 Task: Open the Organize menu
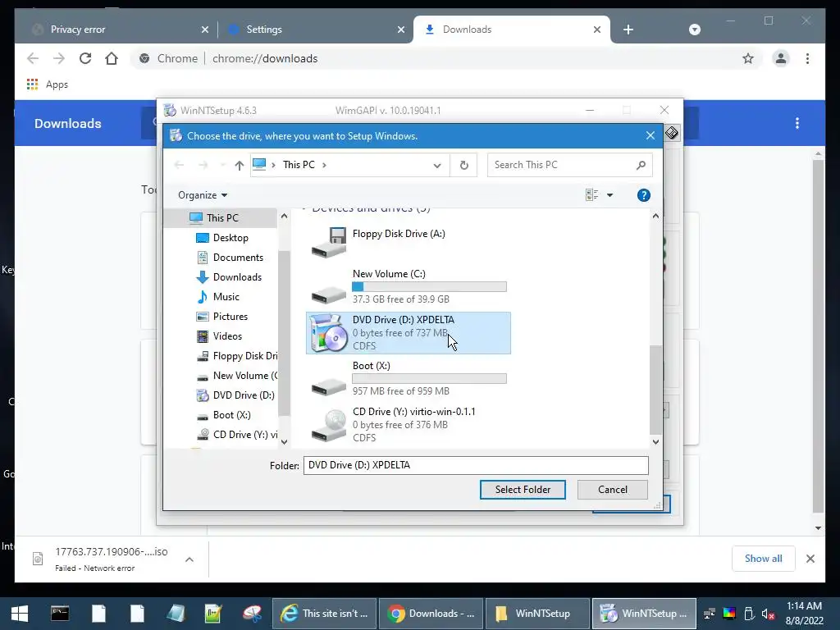pyautogui.click(x=203, y=195)
